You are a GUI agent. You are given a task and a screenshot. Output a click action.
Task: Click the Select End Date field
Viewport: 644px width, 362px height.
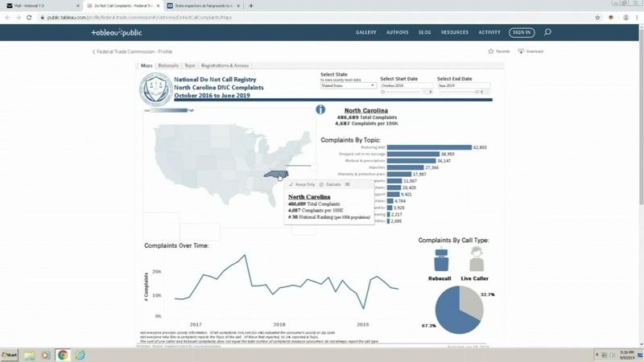click(464, 86)
